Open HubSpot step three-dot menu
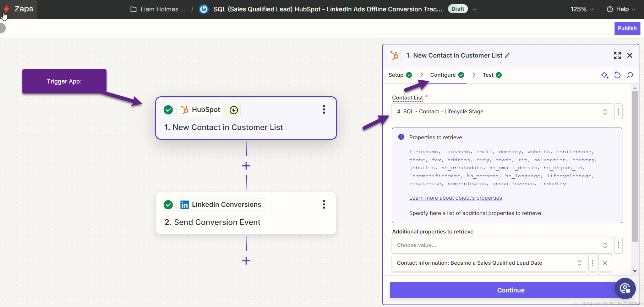 324,109
